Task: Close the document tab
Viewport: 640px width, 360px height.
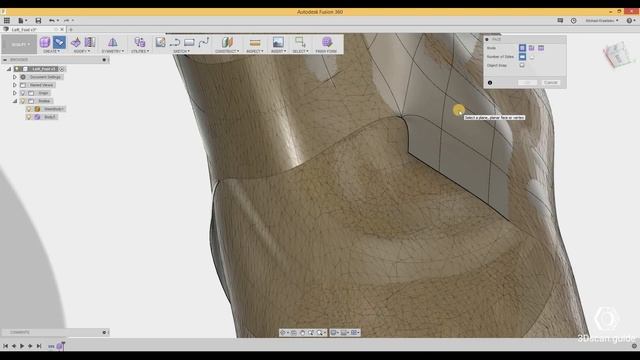Action: [x=62, y=29]
